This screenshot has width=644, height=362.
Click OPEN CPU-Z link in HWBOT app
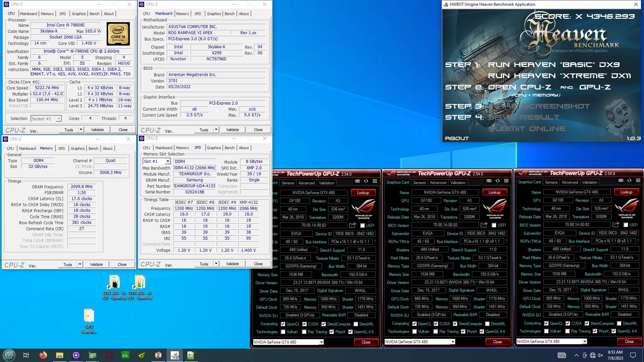[x=519, y=87]
